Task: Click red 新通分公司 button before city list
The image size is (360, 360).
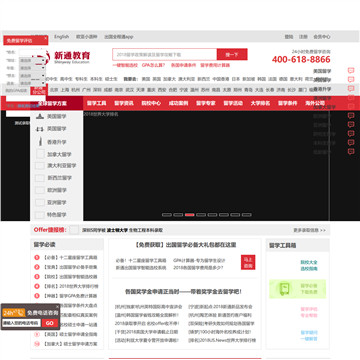Action: coord(39,90)
